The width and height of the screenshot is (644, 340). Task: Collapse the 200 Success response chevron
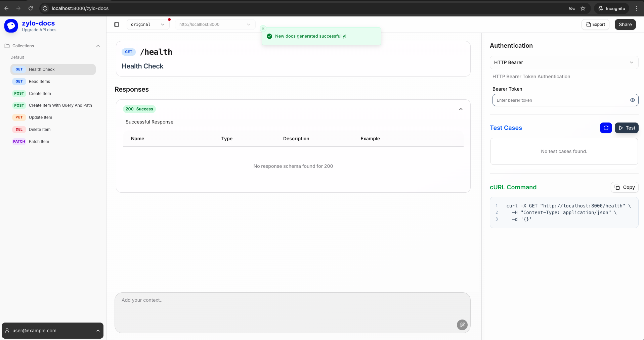[x=461, y=109]
